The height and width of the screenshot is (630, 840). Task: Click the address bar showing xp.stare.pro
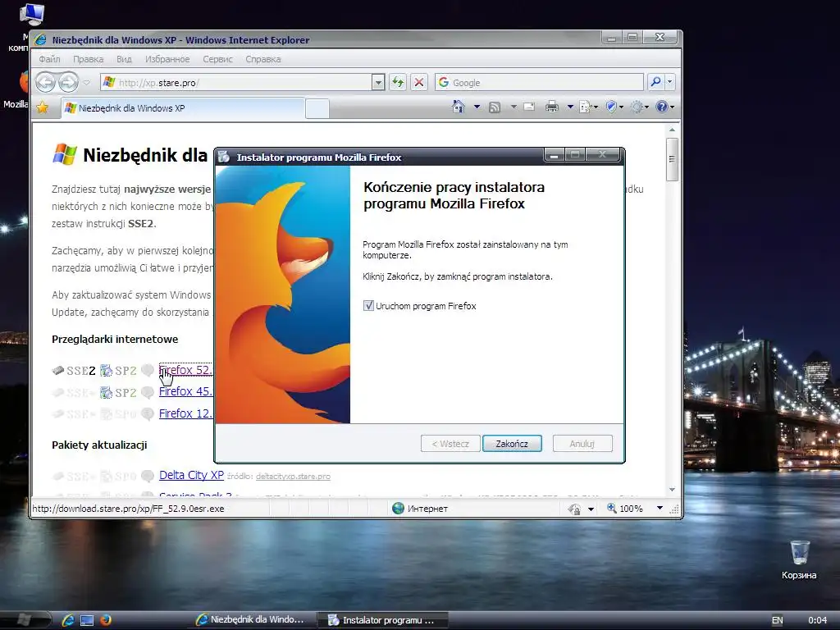click(x=235, y=83)
